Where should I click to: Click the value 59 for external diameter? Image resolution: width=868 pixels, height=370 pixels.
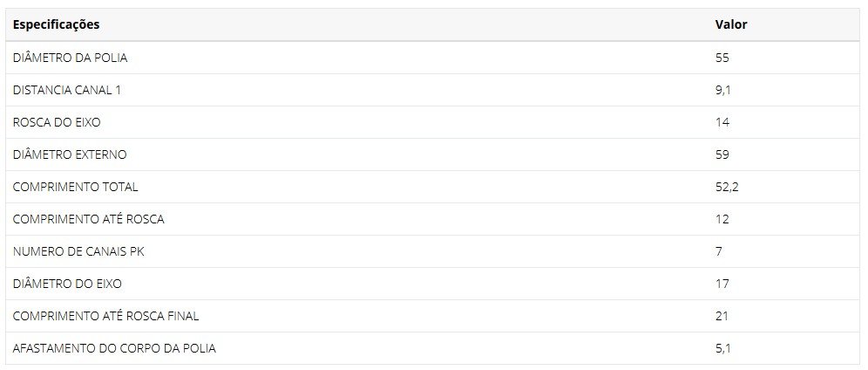tap(722, 154)
